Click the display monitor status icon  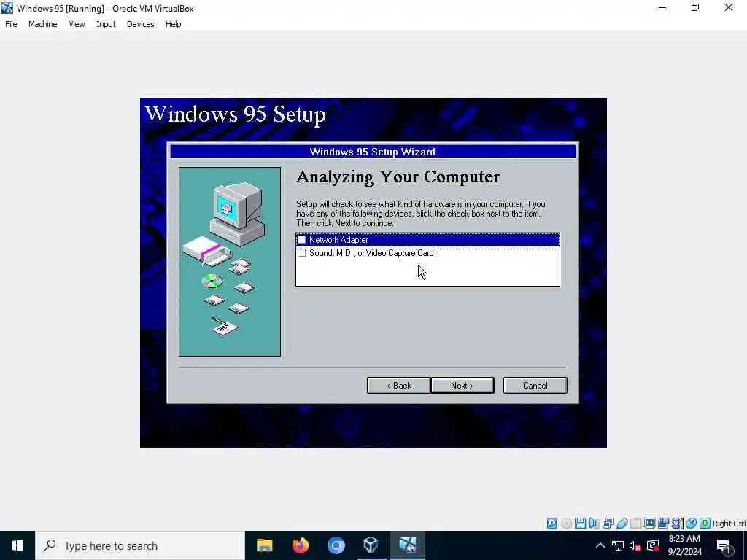click(649, 524)
